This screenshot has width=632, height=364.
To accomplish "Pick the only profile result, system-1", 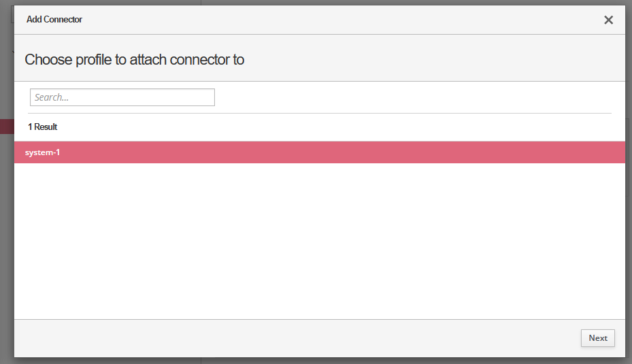I will (320, 152).
